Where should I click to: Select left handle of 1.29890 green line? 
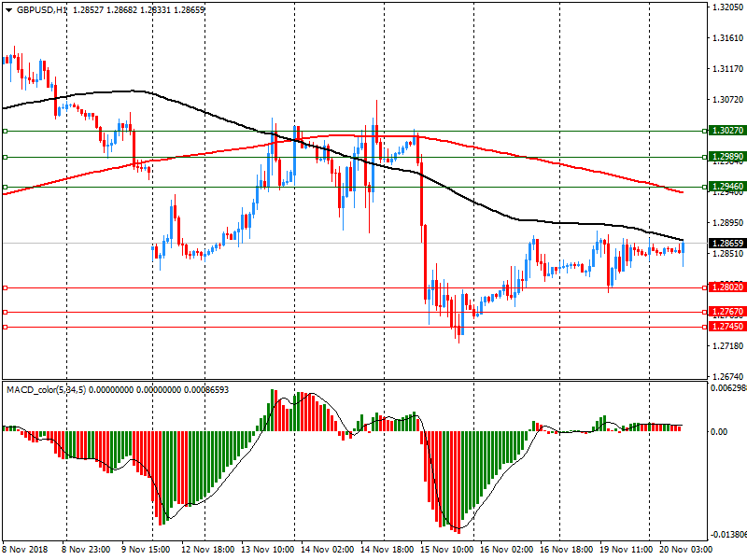pyautogui.click(x=6, y=157)
